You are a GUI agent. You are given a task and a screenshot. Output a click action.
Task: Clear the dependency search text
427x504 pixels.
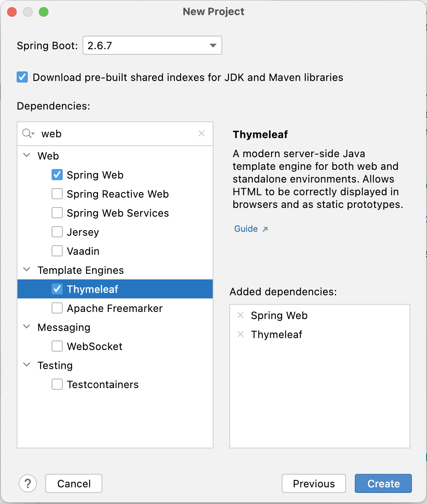pyautogui.click(x=202, y=133)
